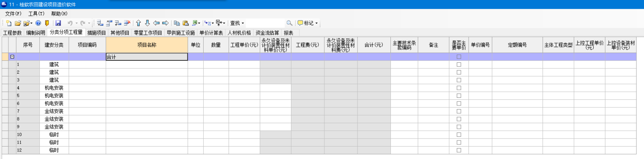Save the project with the floppy disk icon
The image size is (644, 159).
pyautogui.click(x=58, y=23)
